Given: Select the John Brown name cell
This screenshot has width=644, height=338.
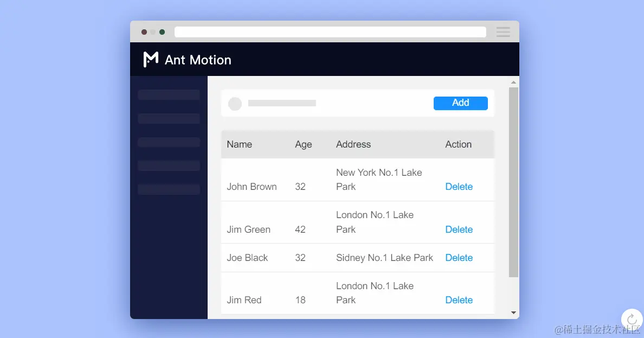Looking at the screenshot, I should [x=252, y=187].
